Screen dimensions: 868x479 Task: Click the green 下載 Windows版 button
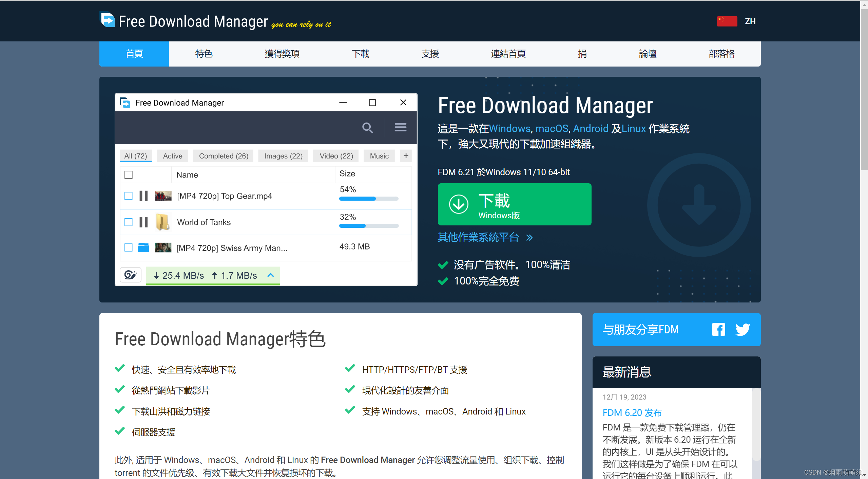[514, 204]
